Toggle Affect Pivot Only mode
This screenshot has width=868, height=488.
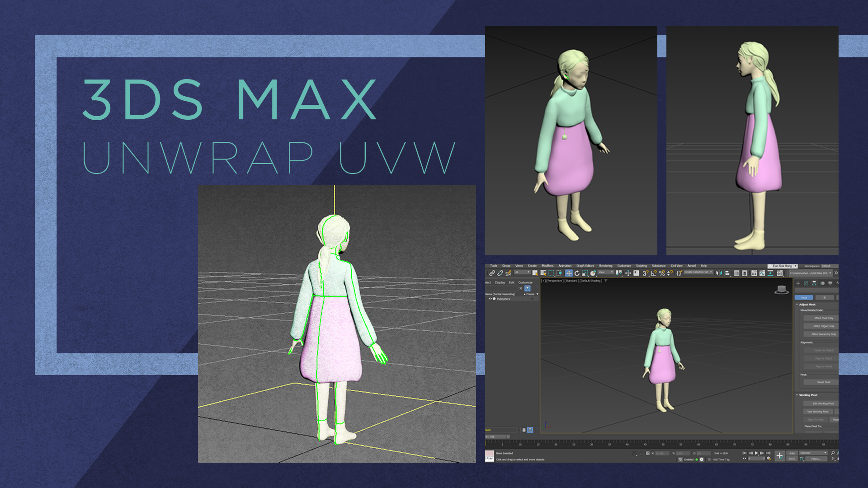(823, 318)
